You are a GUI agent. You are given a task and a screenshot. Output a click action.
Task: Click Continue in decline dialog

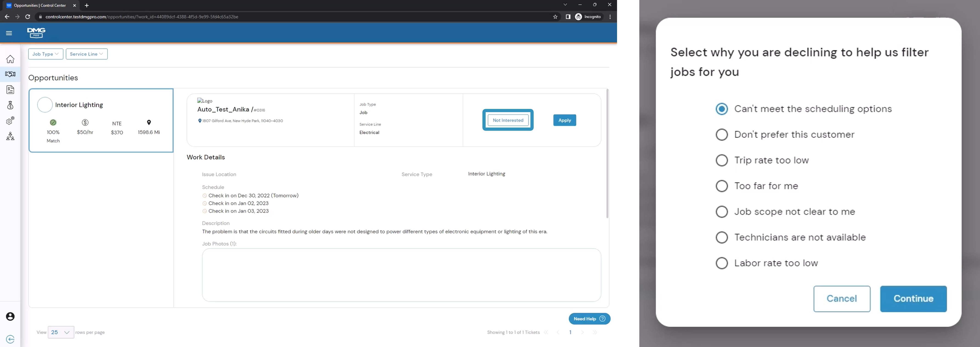913,299
